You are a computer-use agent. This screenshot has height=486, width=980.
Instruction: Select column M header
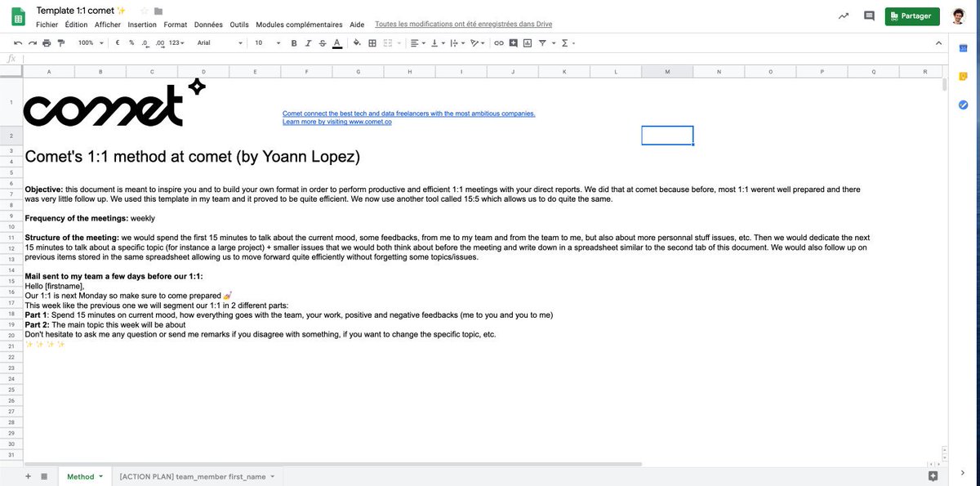(x=667, y=72)
